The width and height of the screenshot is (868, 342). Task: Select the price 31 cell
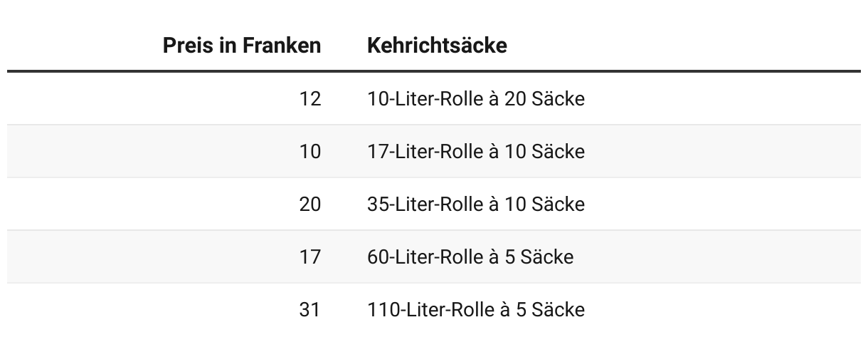pos(310,310)
